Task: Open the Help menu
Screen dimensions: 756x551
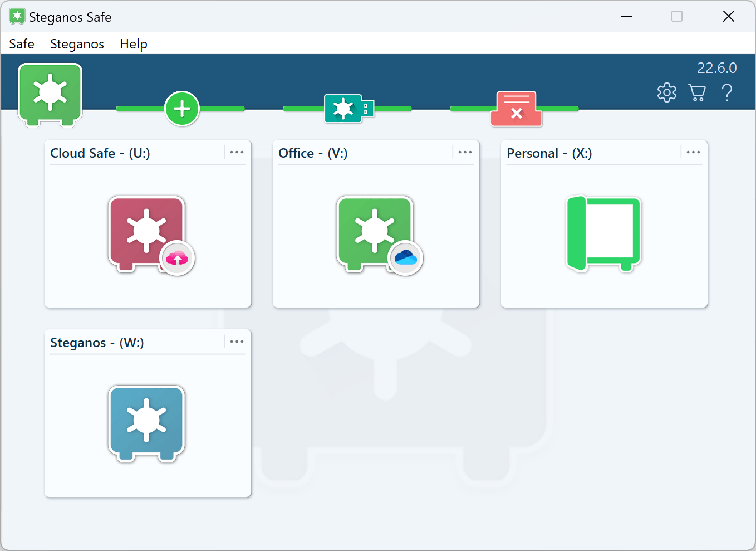Action: [x=134, y=44]
